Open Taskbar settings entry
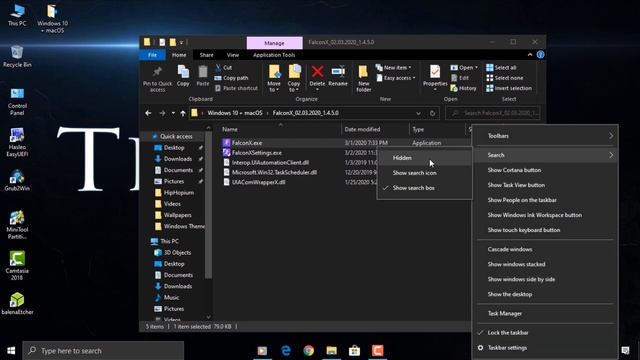Viewport: 640px width, 360px height. (x=545, y=347)
